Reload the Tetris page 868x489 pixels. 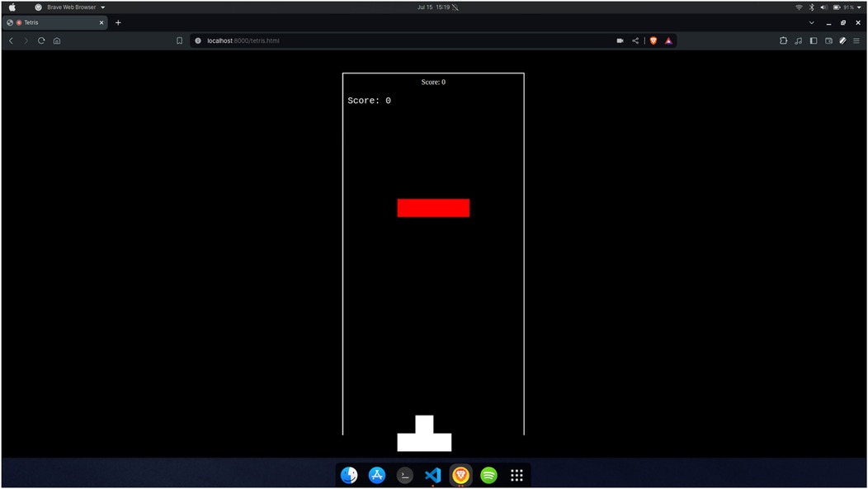click(x=40, y=40)
